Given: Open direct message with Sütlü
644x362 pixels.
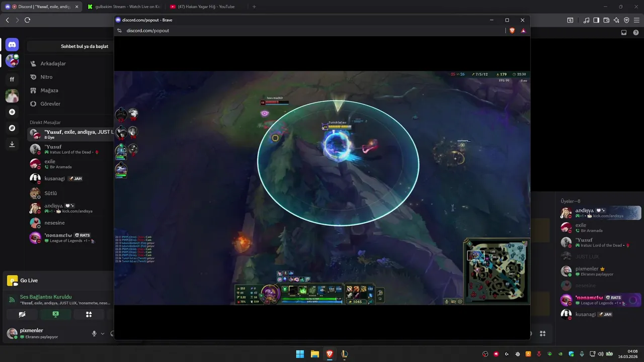Looking at the screenshot, I should [x=70, y=193].
